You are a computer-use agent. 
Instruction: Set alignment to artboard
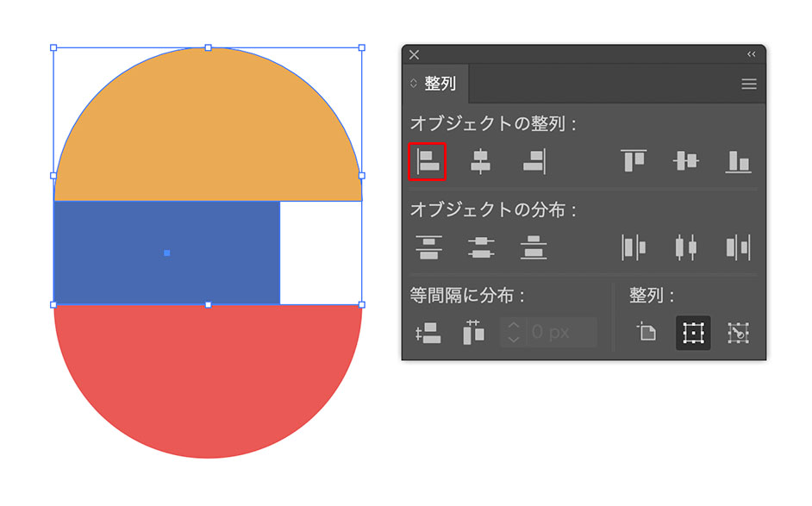tap(646, 333)
